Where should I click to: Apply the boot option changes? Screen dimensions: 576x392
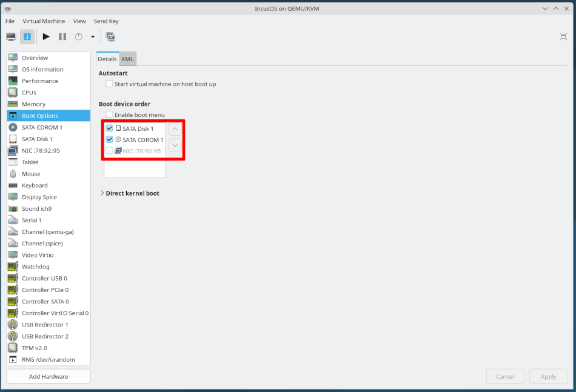(548, 376)
